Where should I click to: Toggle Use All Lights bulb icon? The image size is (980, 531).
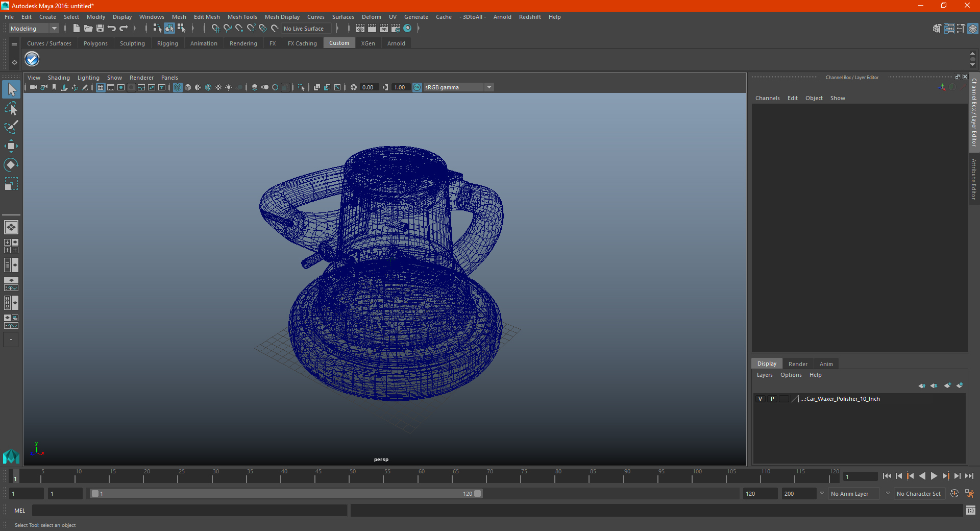[x=229, y=87]
